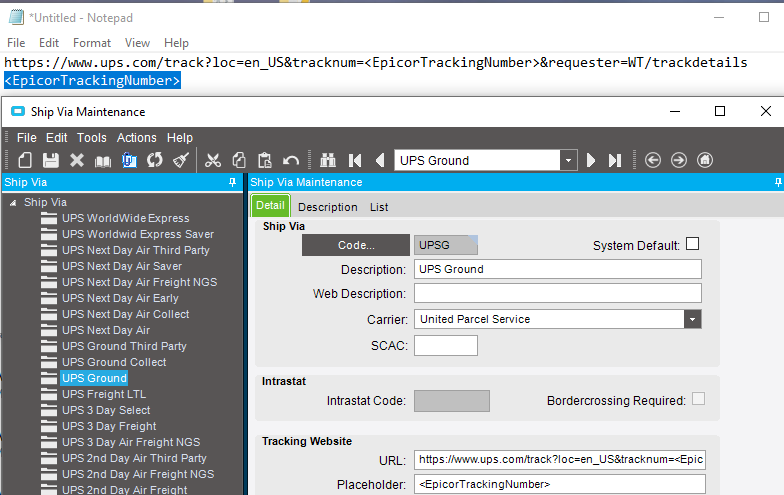The width and height of the screenshot is (784, 495).
Task: Go to the home view icon
Action: [705, 160]
